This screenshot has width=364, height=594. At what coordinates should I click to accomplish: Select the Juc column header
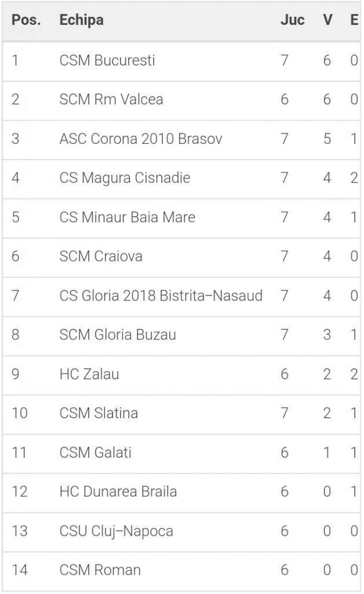point(293,20)
